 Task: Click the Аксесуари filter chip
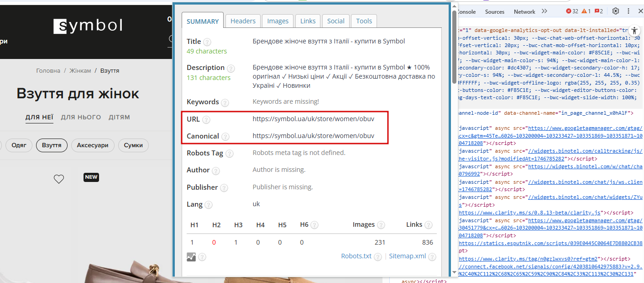pyautogui.click(x=93, y=145)
